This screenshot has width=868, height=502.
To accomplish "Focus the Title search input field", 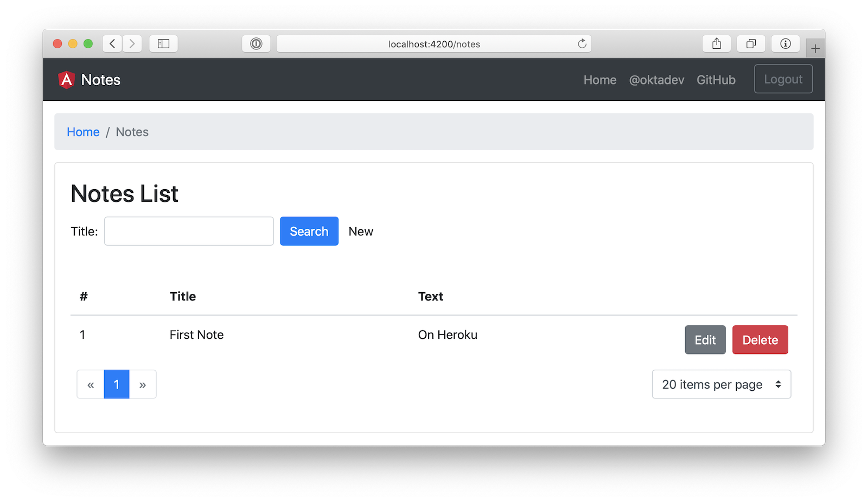I will click(x=189, y=231).
